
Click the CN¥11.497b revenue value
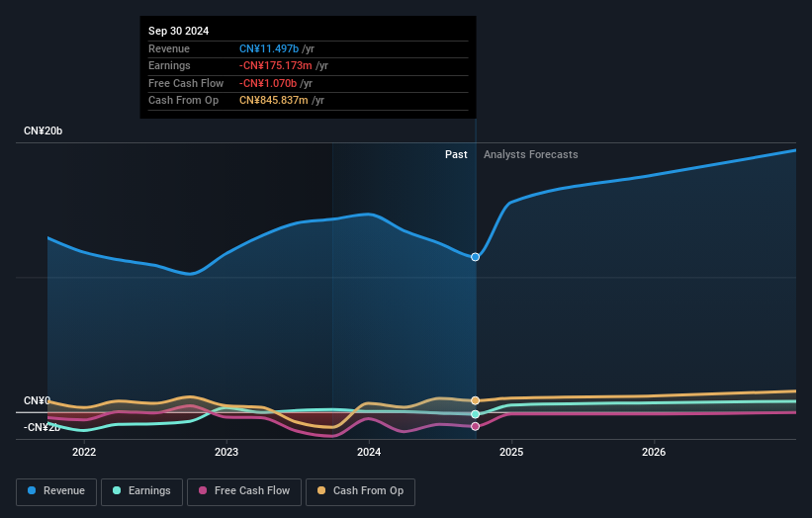point(269,48)
